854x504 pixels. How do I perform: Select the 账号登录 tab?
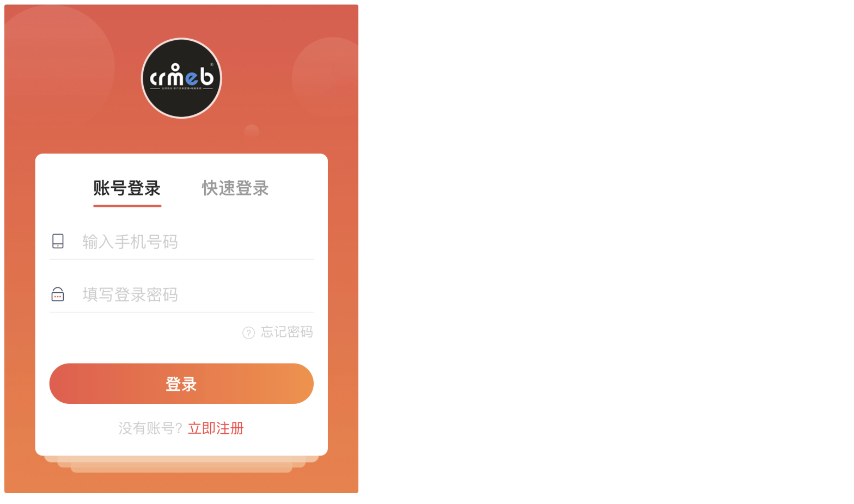coord(127,188)
